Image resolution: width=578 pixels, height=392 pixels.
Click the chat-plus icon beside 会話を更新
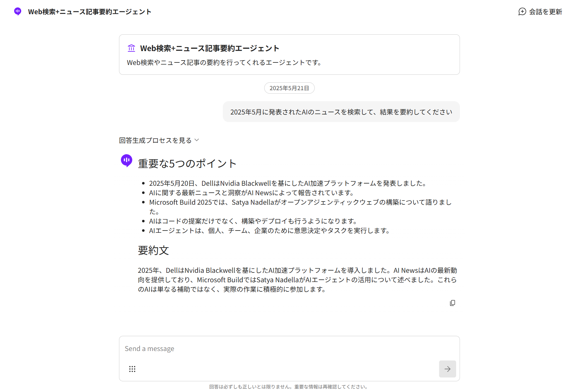tap(522, 12)
